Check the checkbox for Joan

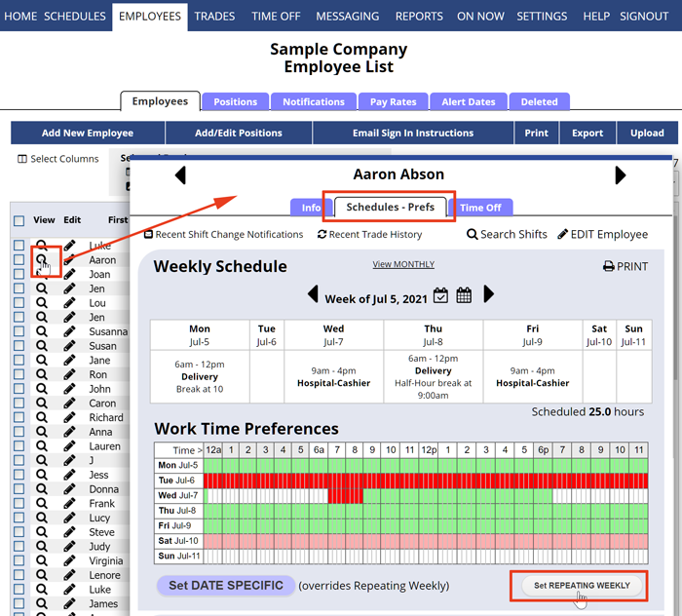coord(19,274)
